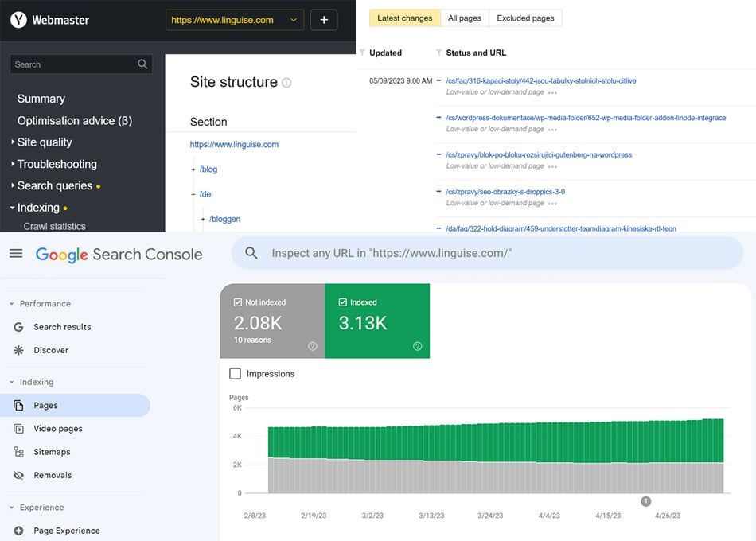Image resolution: width=756 pixels, height=541 pixels.
Task: Open the ellipsis after the blok-po-bloku row
Action: coord(552,167)
